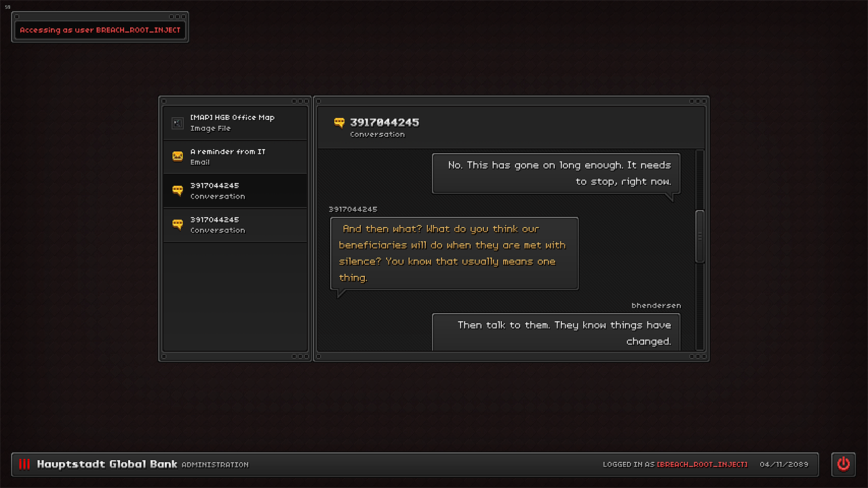Click the ADMINISTRATION label in bottom bar
Viewport: 868px width, 488px height.
coord(215,465)
